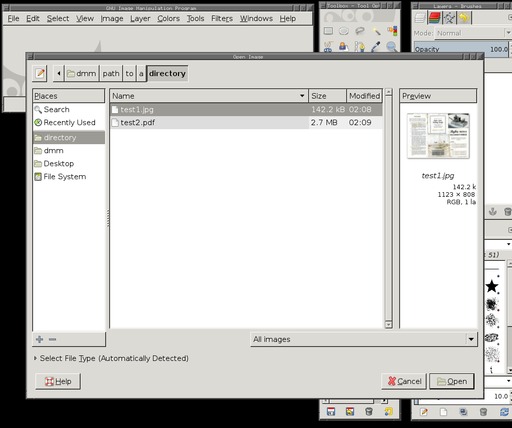Select the Ellipse Select tool
This screenshot has width=512, height=428.
point(344,31)
